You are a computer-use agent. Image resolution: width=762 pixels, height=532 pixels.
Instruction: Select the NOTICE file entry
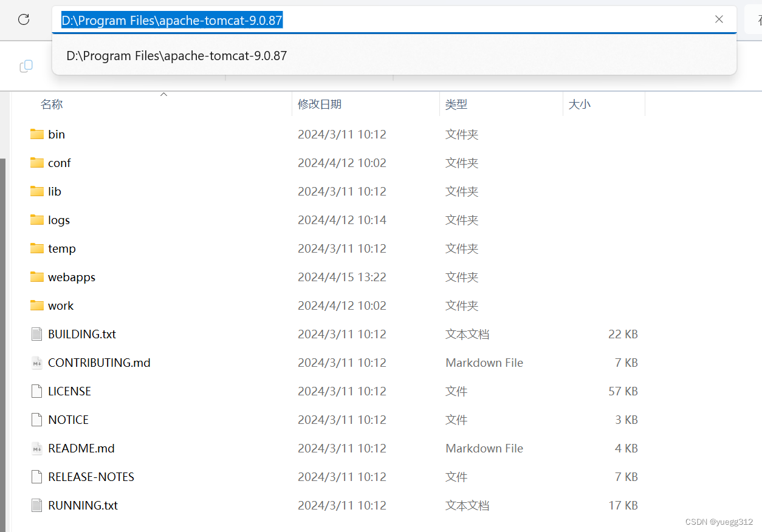(68, 420)
